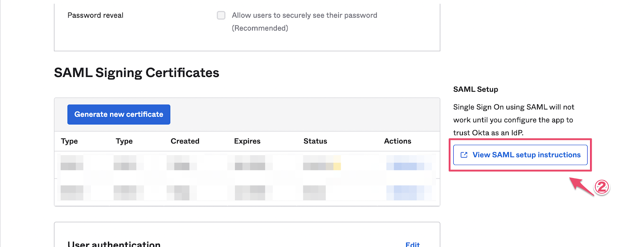This screenshot has height=247, width=644.
Task: Open Actions link in second certificate row
Action: [x=405, y=193]
